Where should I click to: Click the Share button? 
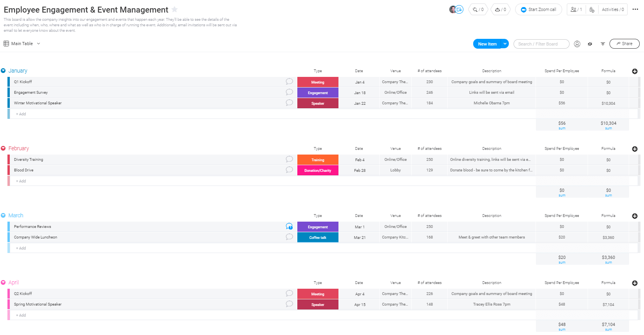pyautogui.click(x=624, y=44)
